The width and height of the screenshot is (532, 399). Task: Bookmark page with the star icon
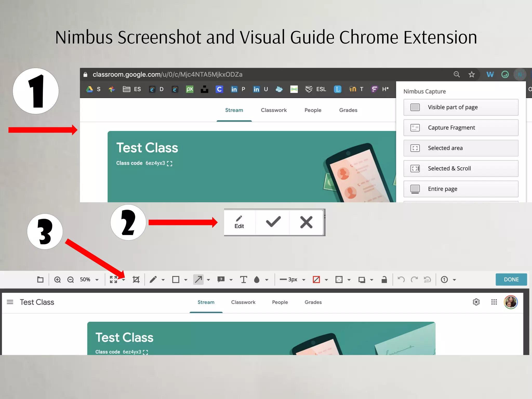[472, 75]
